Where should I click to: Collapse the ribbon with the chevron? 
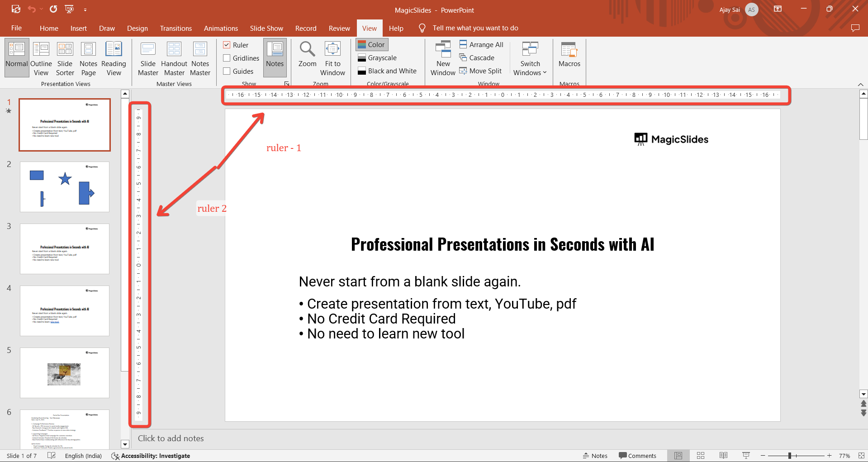(x=860, y=85)
